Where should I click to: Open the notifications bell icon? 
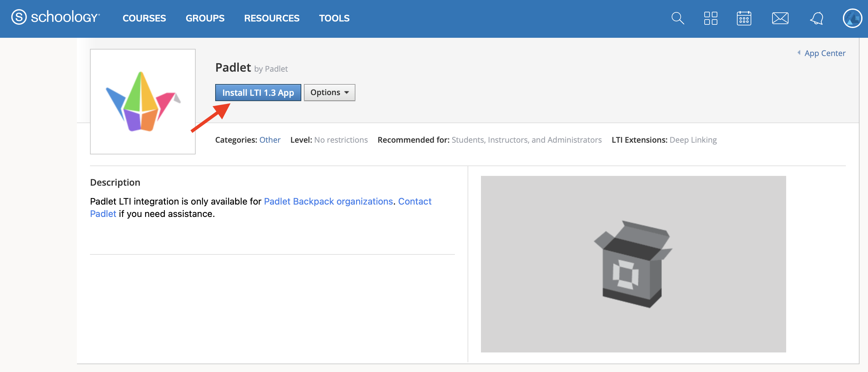click(x=816, y=18)
